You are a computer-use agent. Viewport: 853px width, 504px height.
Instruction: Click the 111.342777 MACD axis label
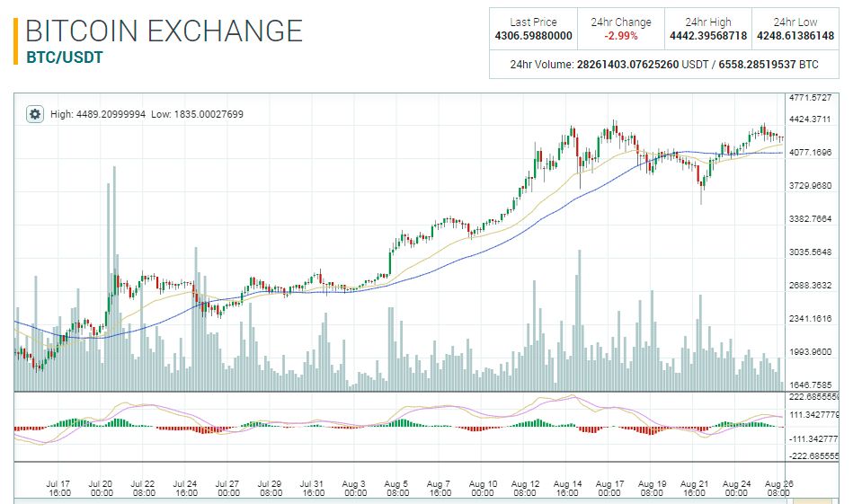[x=813, y=415]
